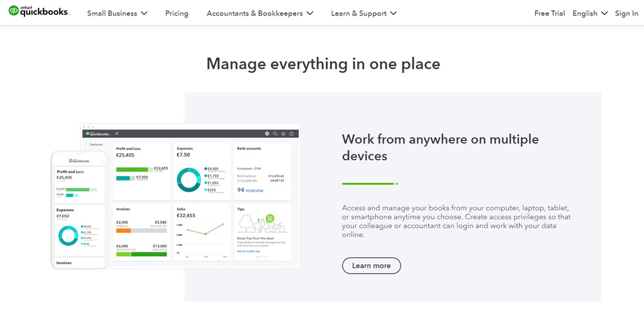Click the Manage everything in one place heading

(323, 64)
